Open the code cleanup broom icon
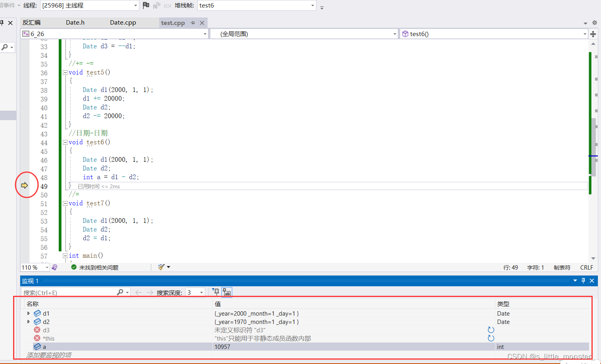Screen dimensions: 601x364 pyautogui.click(x=161, y=267)
